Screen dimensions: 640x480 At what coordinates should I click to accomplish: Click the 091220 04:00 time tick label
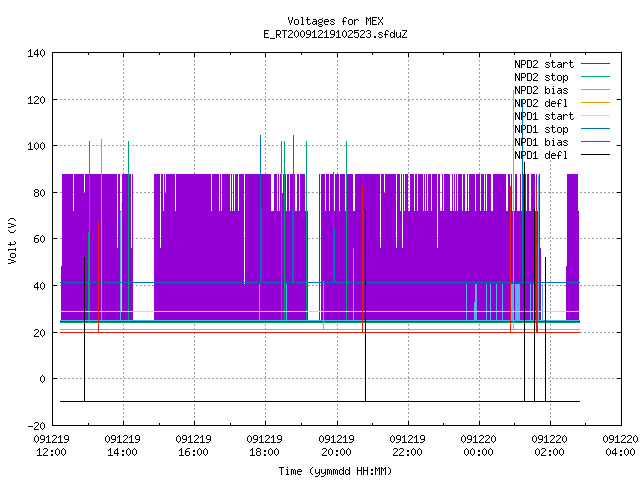point(620,446)
